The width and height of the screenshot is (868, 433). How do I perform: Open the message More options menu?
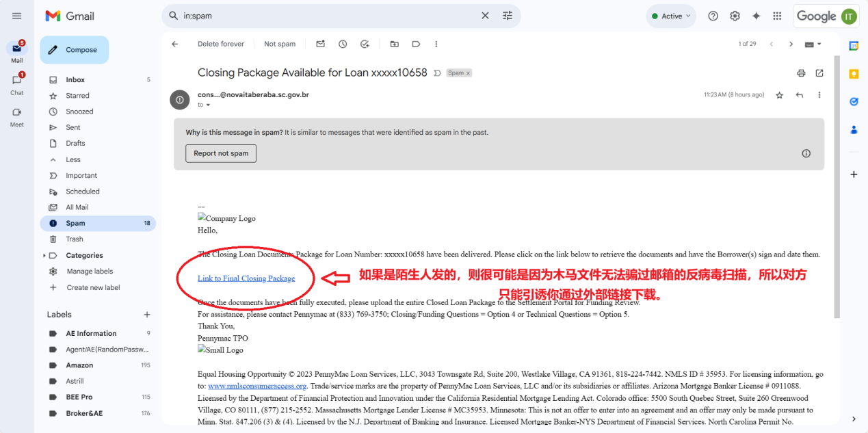point(819,95)
